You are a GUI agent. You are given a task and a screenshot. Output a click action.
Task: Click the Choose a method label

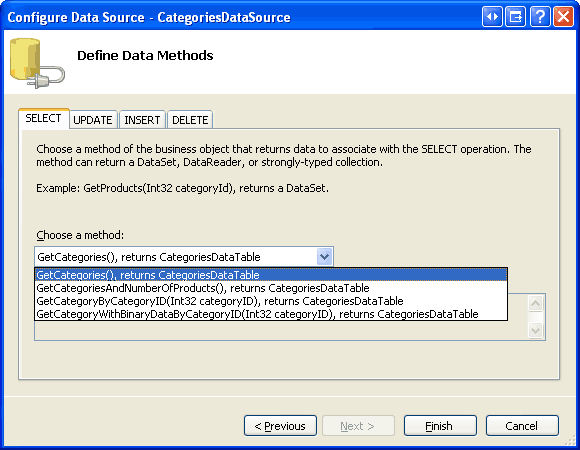80,235
